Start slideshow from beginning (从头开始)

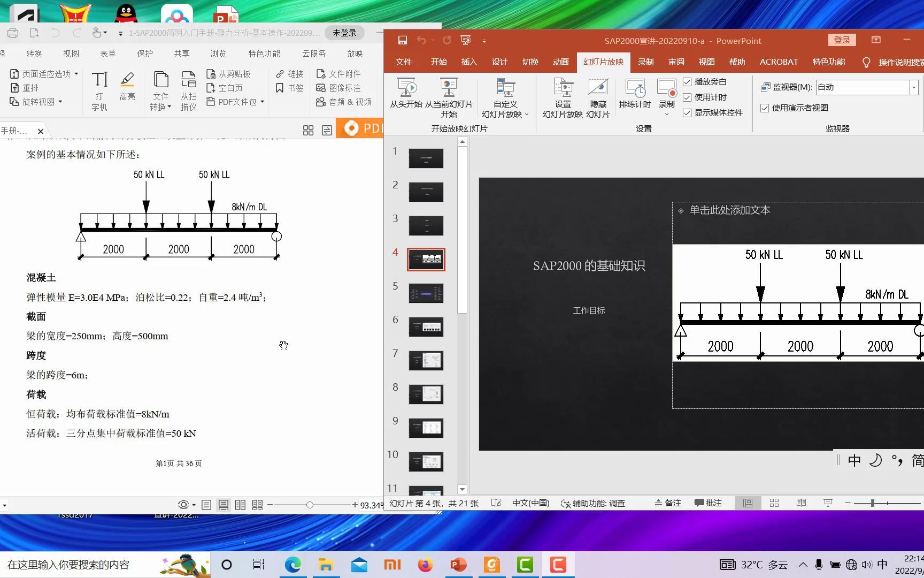(x=406, y=94)
